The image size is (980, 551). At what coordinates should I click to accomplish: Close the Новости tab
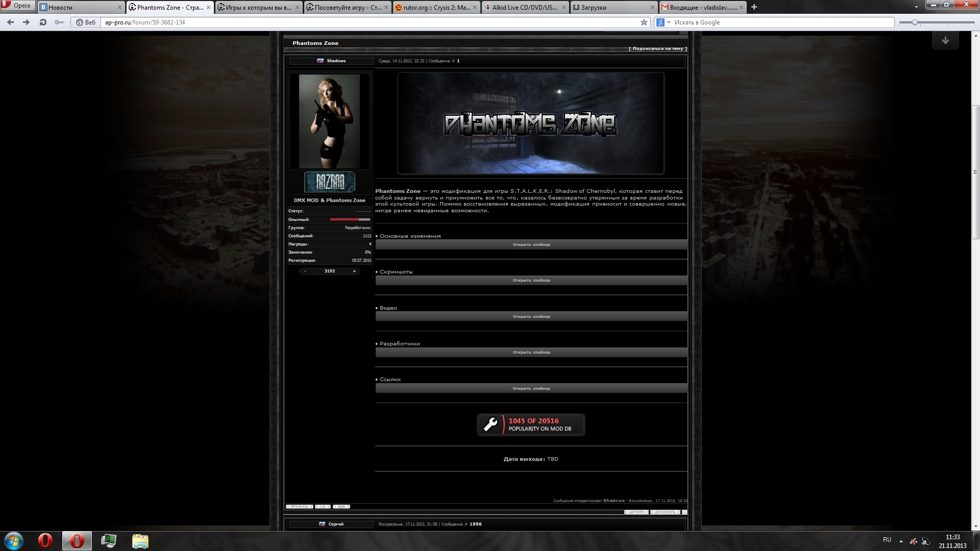119,8
